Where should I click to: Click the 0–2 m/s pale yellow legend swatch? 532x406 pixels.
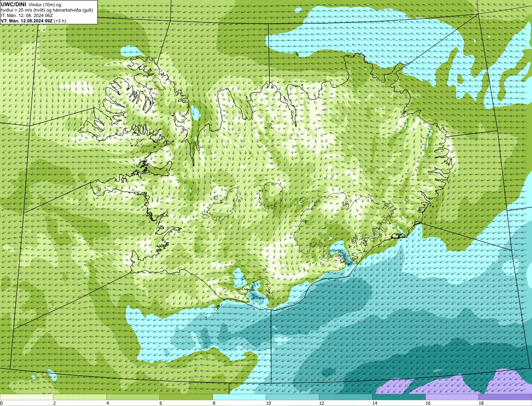(x=27, y=397)
